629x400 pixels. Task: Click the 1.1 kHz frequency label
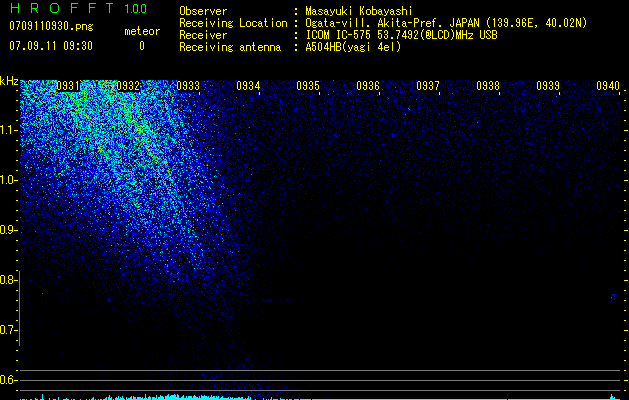[x=8, y=130]
